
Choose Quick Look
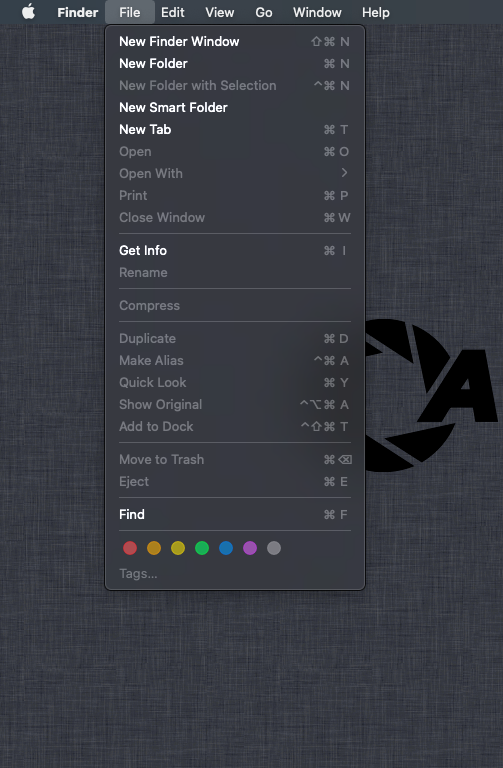[235, 383]
